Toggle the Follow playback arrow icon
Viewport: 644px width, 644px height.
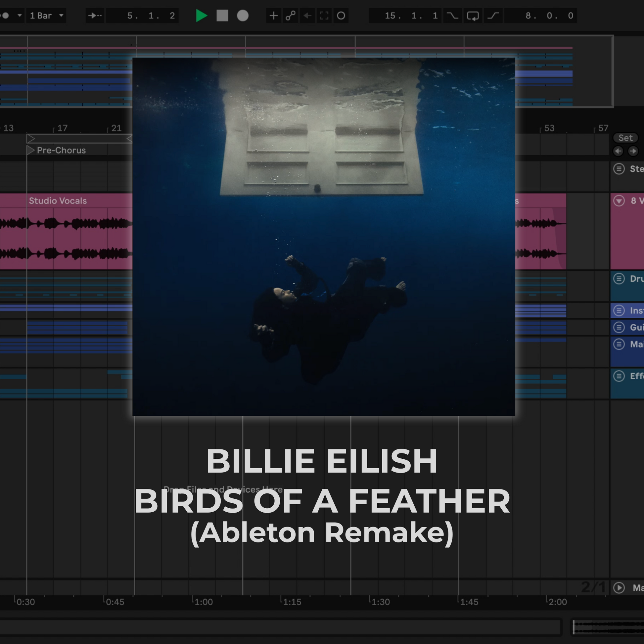coord(95,16)
